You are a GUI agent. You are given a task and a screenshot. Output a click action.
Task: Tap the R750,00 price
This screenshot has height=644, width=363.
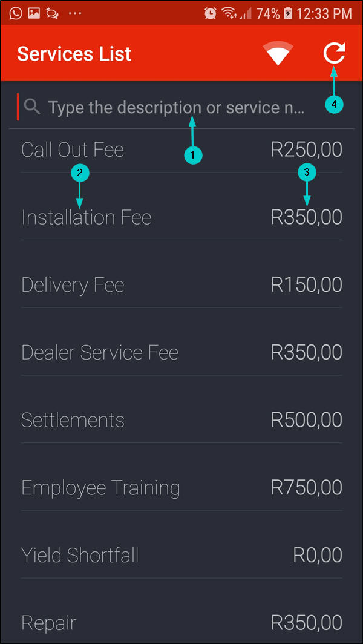click(306, 488)
